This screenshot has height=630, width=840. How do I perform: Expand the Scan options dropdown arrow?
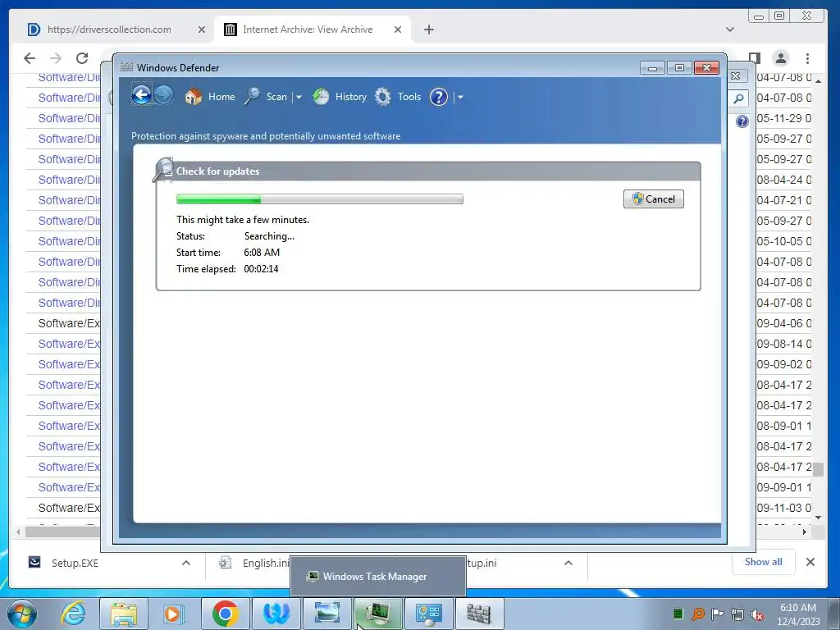click(299, 98)
